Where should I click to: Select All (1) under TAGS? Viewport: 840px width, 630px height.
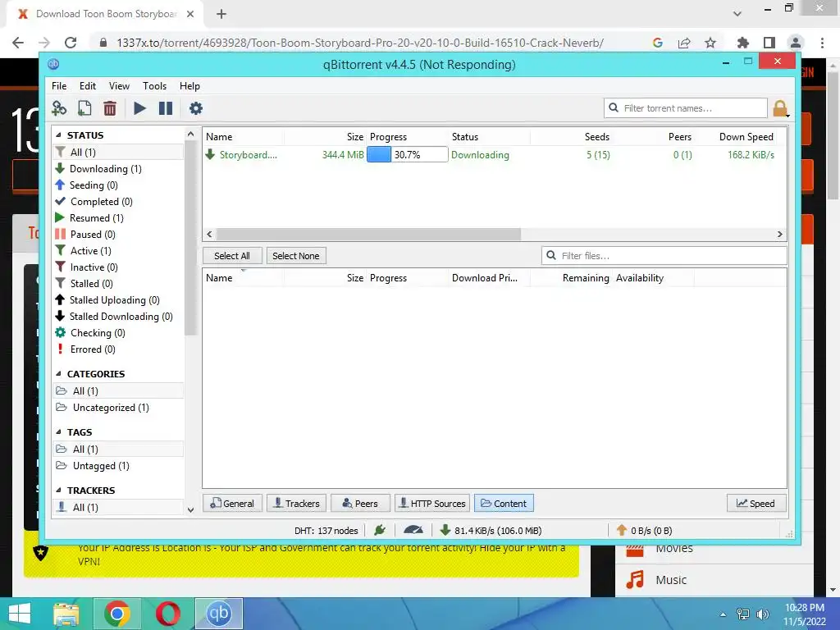(118, 450)
